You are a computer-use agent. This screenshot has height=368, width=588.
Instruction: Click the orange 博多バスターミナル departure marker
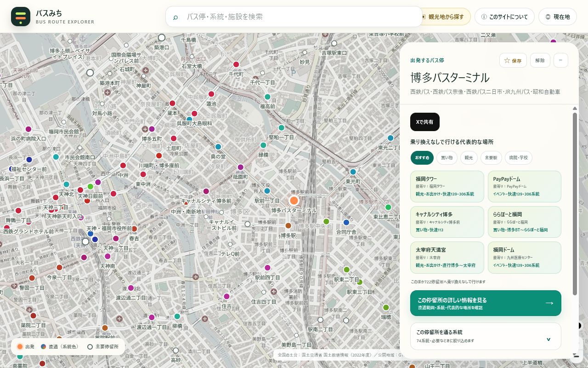pyautogui.click(x=294, y=200)
